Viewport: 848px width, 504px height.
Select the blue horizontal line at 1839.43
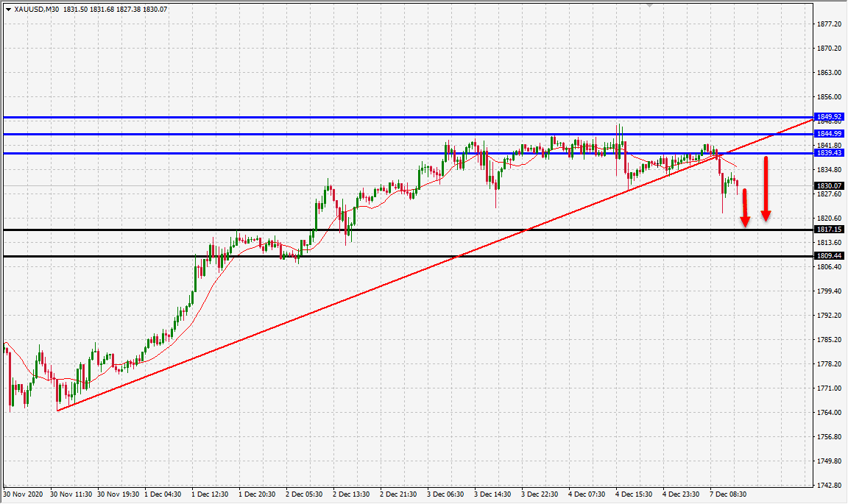pyautogui.click(x=409, y=153)
